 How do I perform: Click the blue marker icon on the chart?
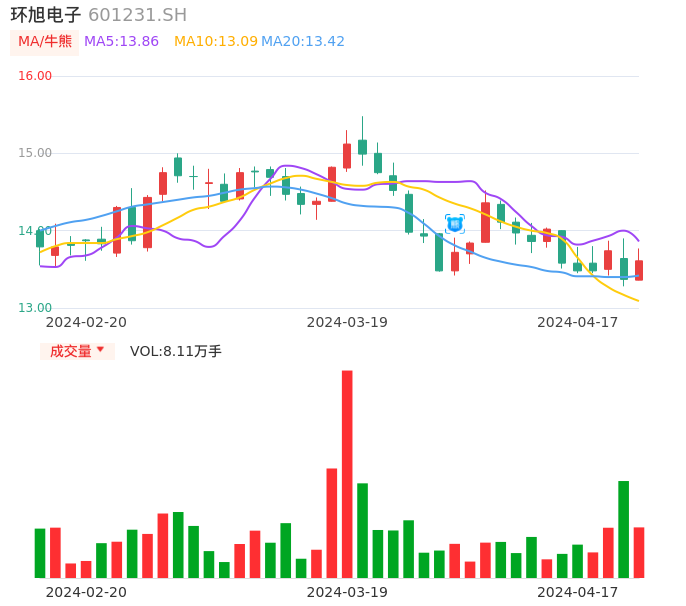(454, 224)
